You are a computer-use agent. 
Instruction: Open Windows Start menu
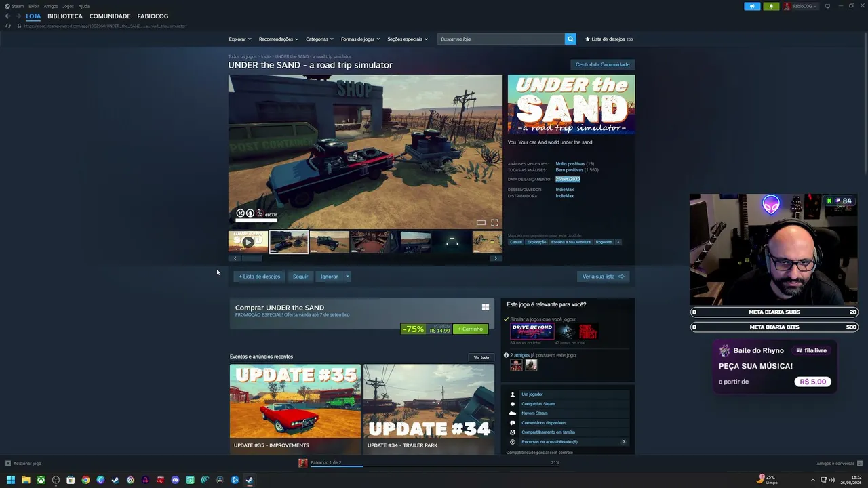[10, 480]
